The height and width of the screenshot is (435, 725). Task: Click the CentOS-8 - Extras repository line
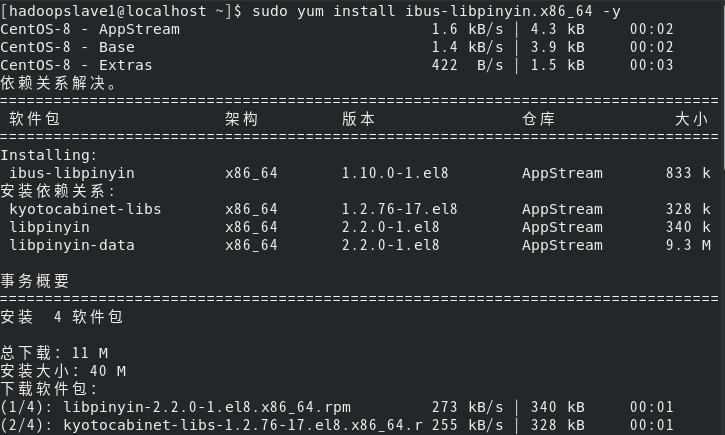(x=337, y=65)
